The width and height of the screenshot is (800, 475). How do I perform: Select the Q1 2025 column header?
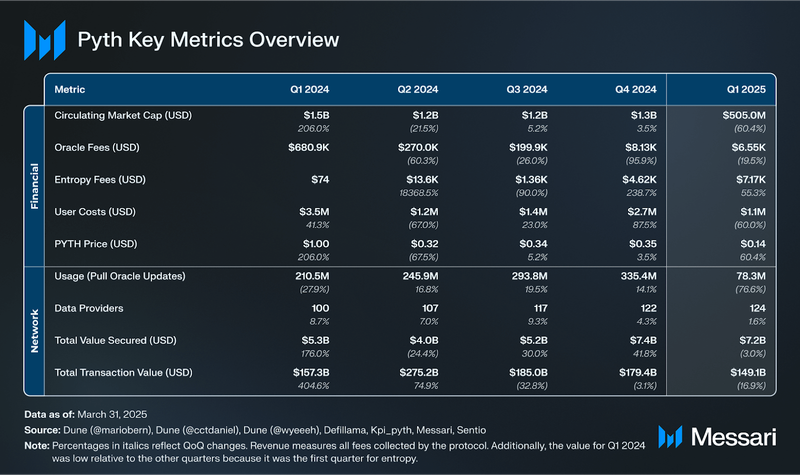pyautogui.click(x=746, y=89)
